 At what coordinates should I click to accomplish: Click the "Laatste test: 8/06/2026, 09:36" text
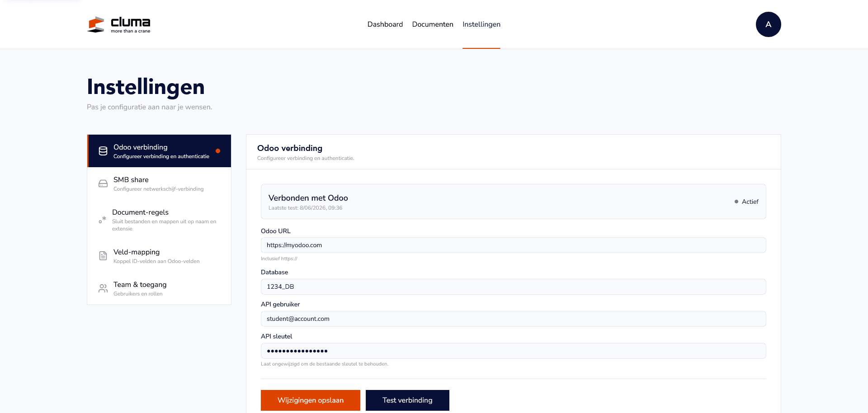(x=306, y=208)
